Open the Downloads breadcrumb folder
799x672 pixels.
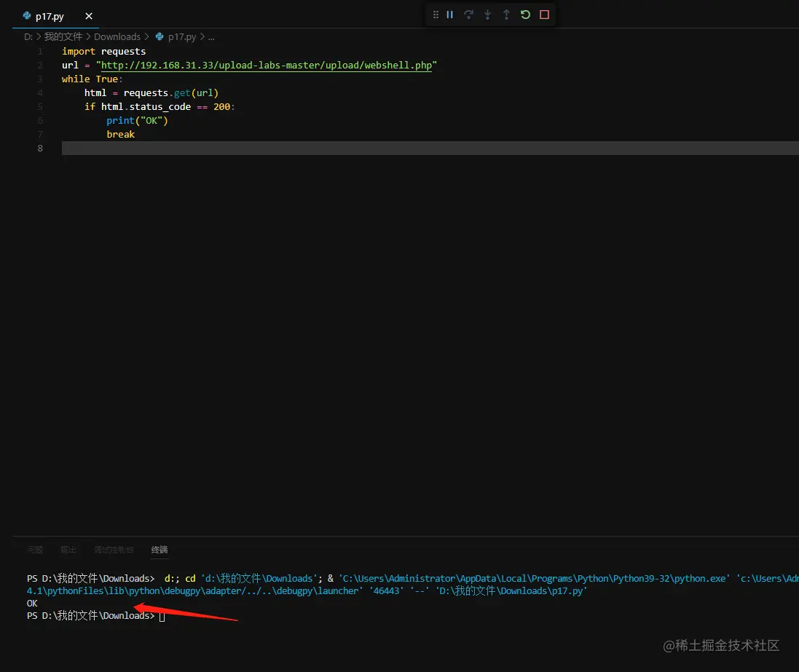click(117, 36)
